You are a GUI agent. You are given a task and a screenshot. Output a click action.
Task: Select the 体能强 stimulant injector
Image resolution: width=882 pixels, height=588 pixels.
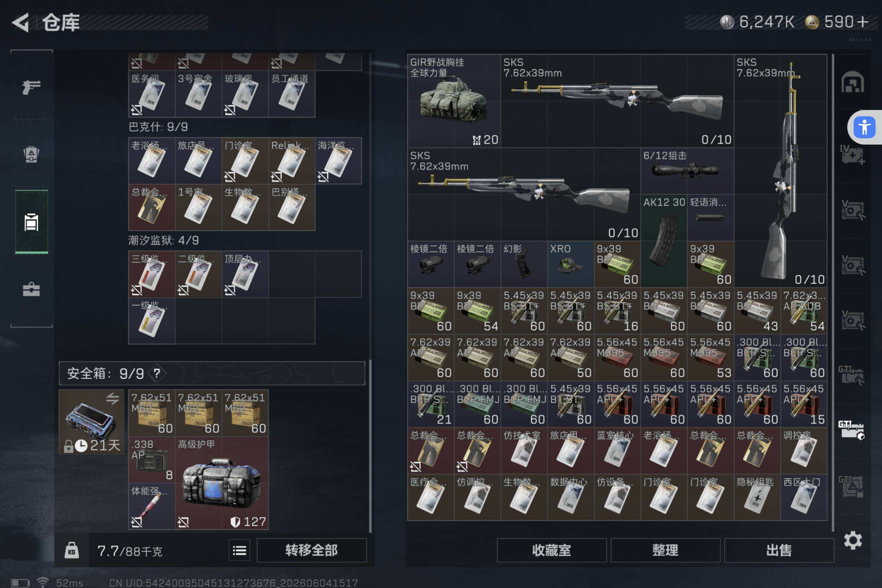[x=152, y=506]
